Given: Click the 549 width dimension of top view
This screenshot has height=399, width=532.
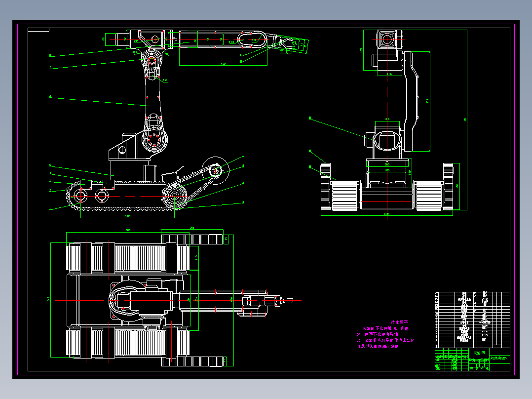Looking at the screenshot, I should point(48,299).
